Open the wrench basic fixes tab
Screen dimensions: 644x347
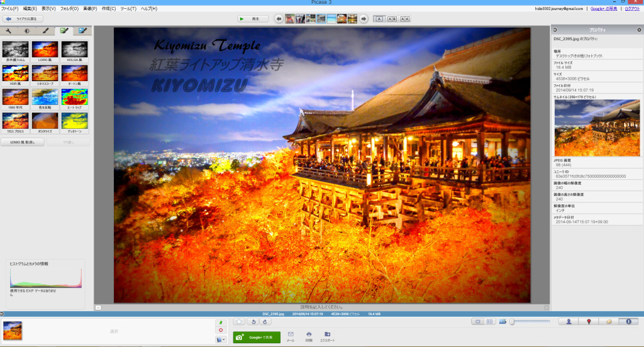coord(9,31)
